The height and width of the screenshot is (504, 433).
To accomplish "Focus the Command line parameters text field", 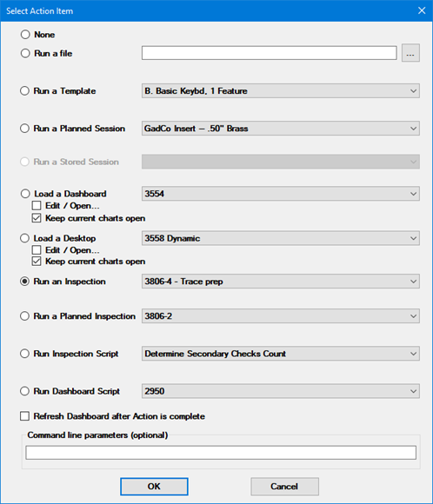I will 221,452.
